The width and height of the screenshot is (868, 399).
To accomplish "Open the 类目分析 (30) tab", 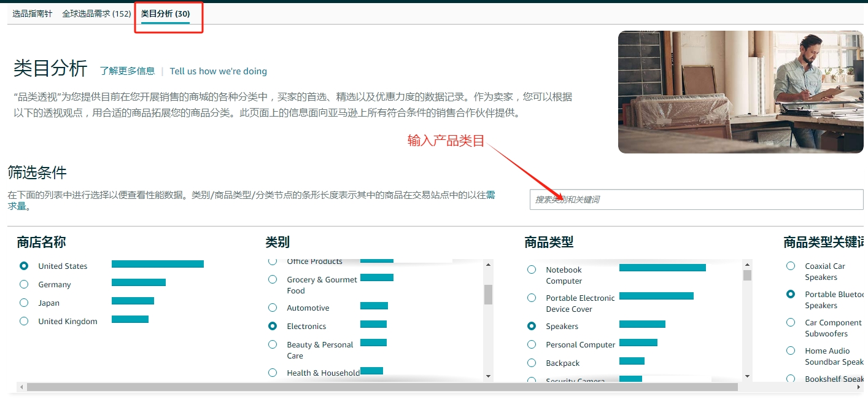I will click(x=165, y=13).
